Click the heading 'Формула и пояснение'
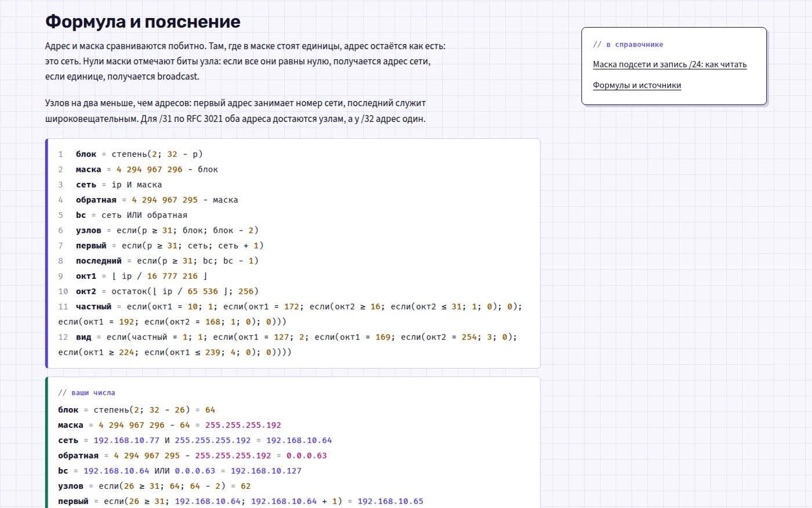This screenshot has width=812, height=508. pos(143,21)
